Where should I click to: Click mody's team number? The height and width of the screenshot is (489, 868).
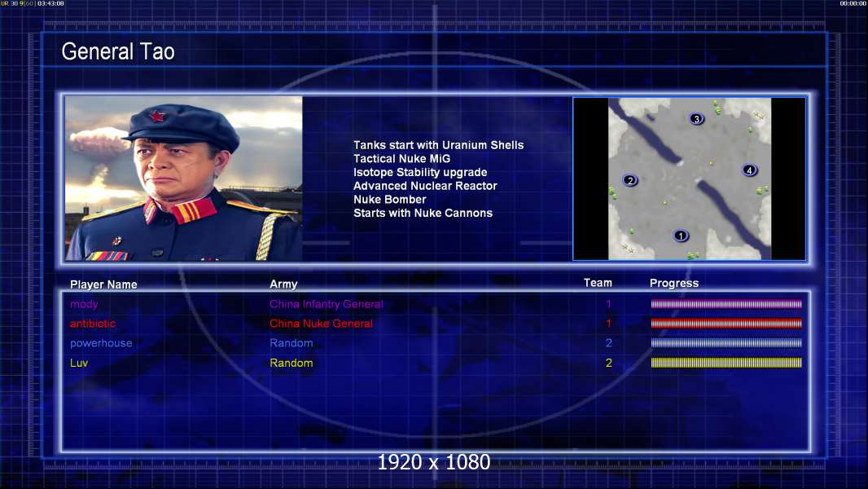(608, 304)
